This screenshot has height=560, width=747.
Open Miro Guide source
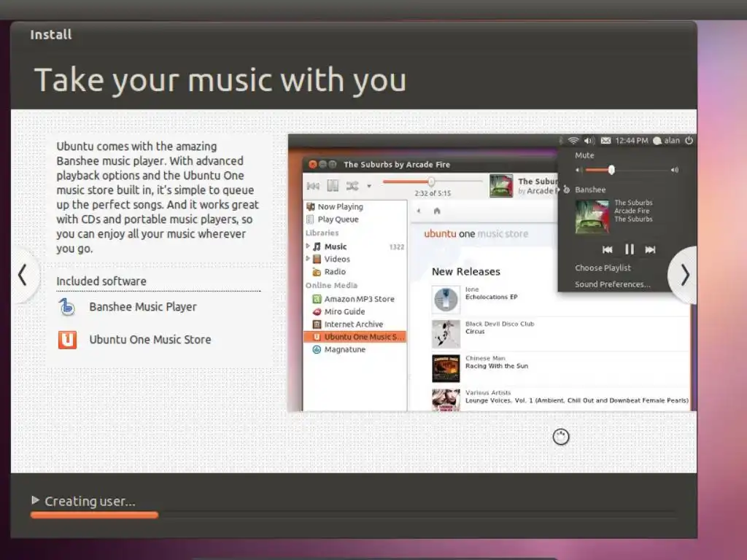pyautogui.click(x=344, y=311)
